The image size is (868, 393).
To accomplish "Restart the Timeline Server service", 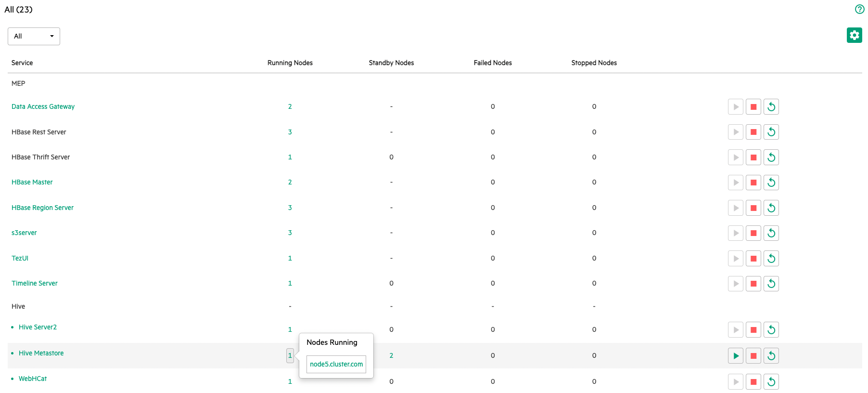I will pos(771,284).
